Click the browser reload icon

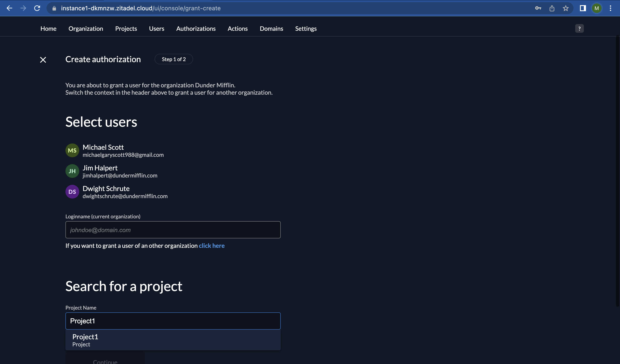coord(37,8)
